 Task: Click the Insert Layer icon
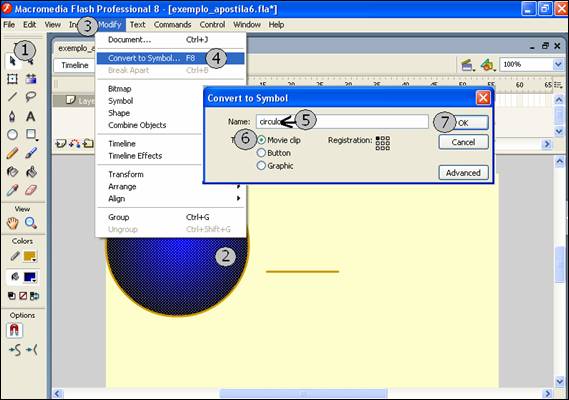[x=60, y=144]
